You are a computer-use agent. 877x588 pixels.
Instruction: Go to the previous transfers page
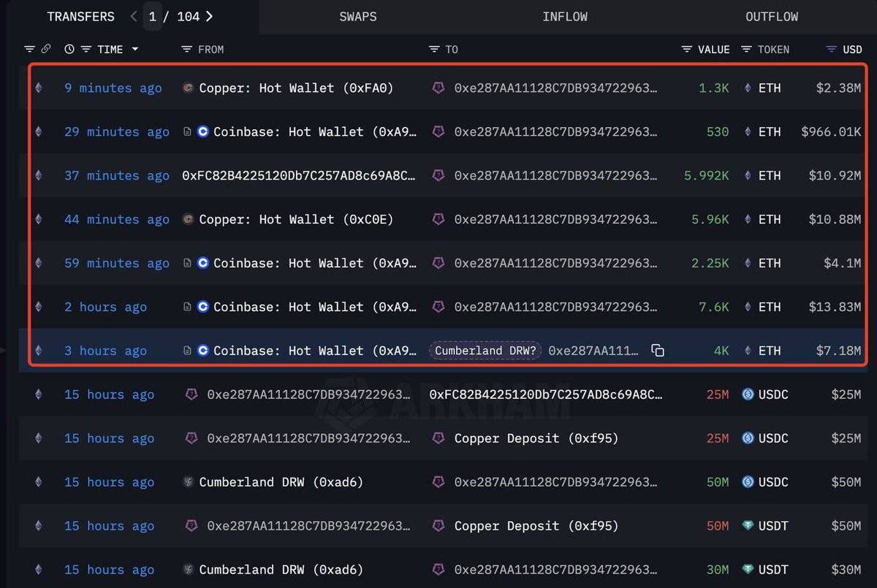coord(133,16)
